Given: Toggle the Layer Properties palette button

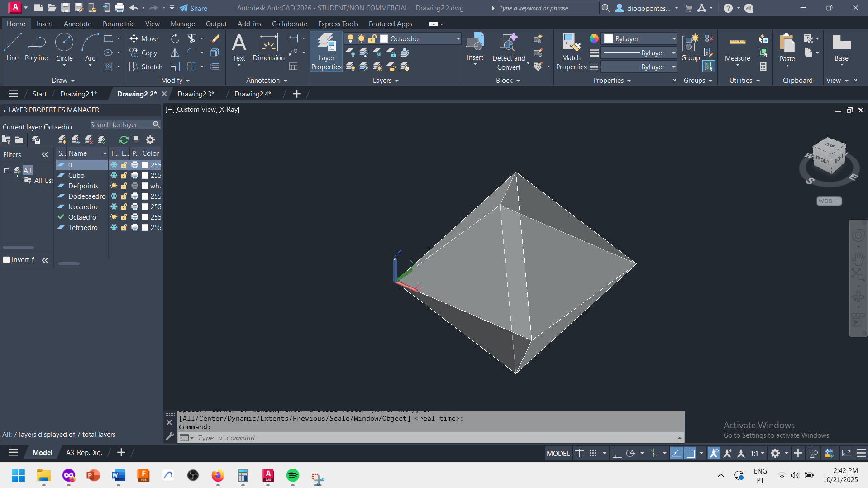Looking at the screenshot, I should [326, 52].
